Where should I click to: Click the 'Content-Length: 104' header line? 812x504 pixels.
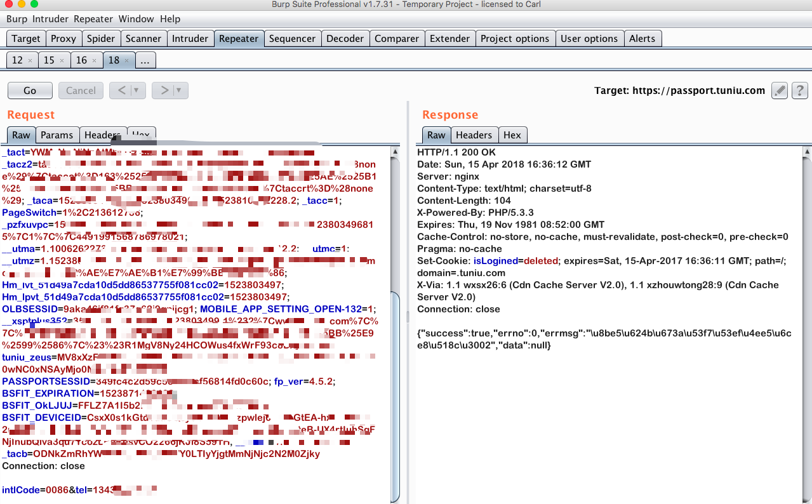tap(464, 201)
